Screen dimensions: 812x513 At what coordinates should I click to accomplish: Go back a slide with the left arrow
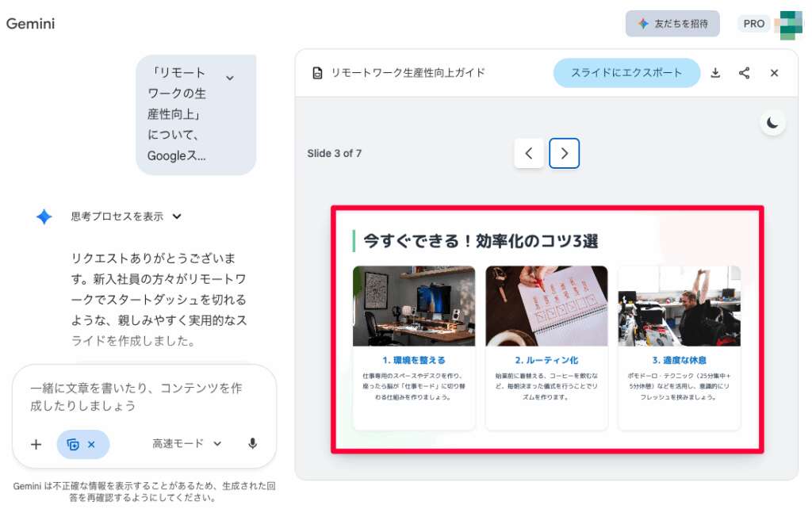click(529, 153)
